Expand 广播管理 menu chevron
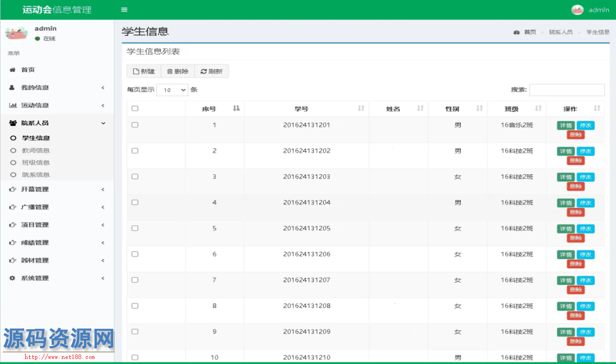This screenshot has width=616, height=364. (x=103, y=207)
